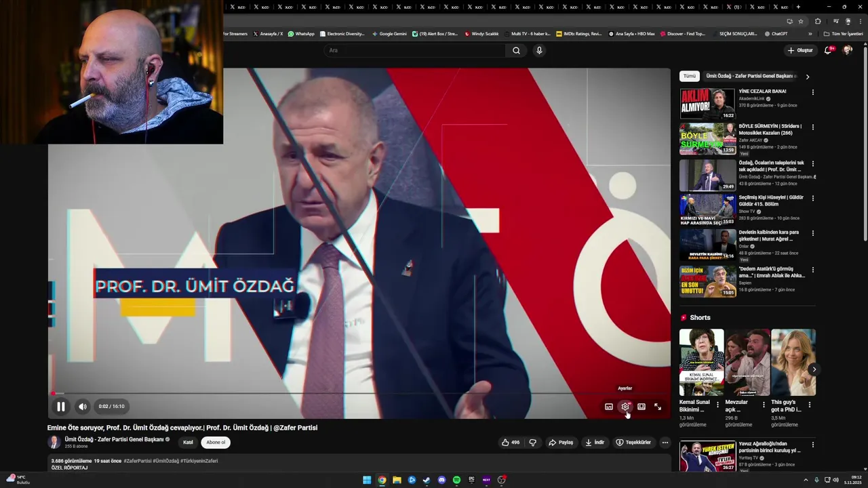Open Tüm Yer İşaretleri folder

[844, 34]
